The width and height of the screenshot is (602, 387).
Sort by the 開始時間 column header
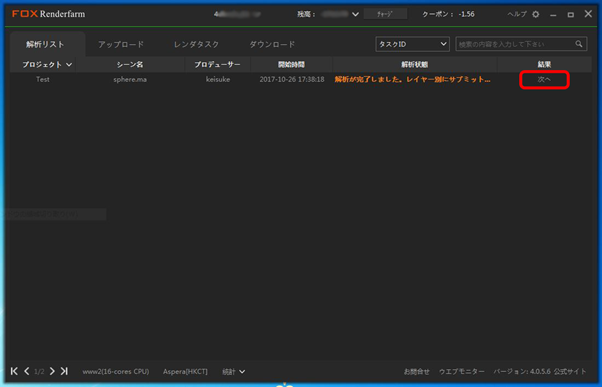291,64
